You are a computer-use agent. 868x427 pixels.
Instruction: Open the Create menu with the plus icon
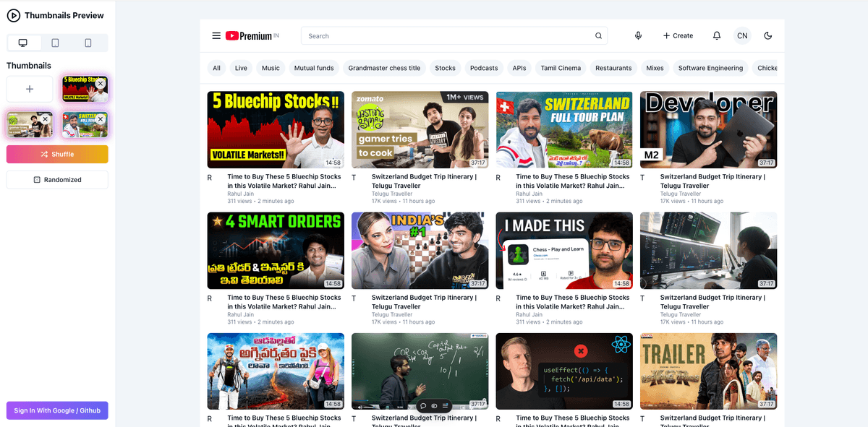click(x=678, y=35)
